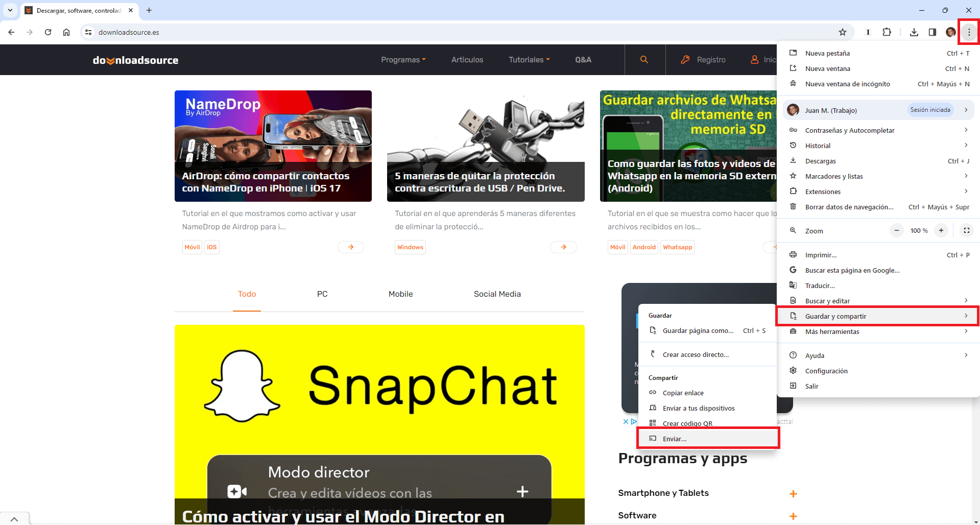Image resolution: width=980 pixels, height=525 pixels.
Task: Select Copiar enlace option
Action: click(707, 393)
